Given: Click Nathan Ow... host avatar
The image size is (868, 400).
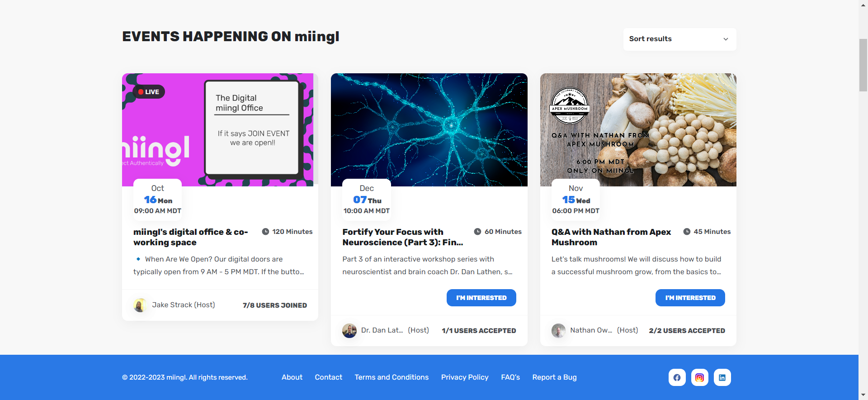Looking at the screenshot, I should click(x=558, y=330).
